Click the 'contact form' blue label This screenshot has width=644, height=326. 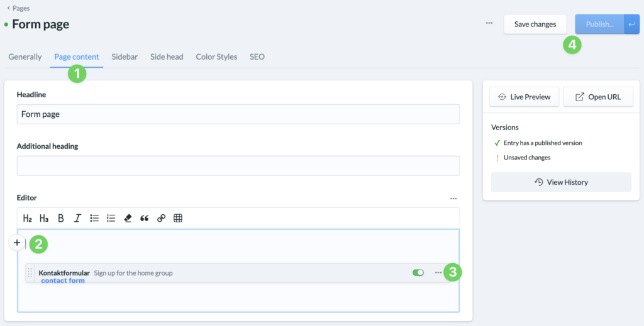pyautogui.click(x=63, y=281)
